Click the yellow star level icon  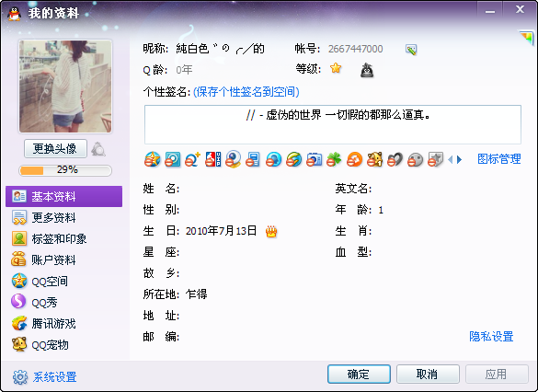336,68
